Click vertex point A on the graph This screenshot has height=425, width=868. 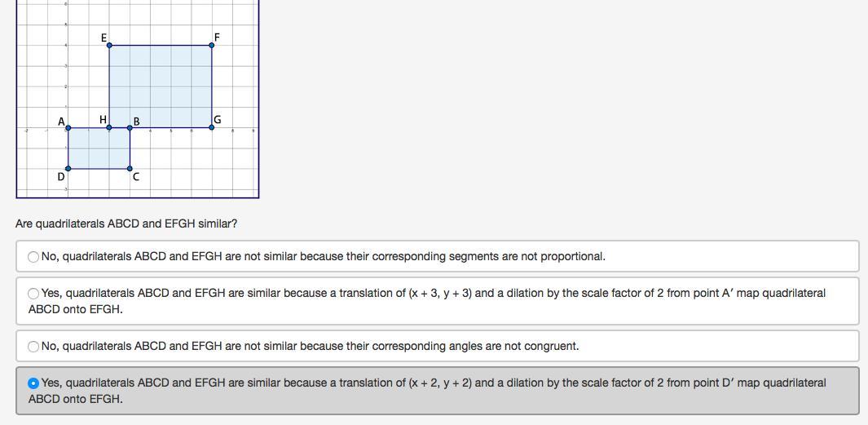pos(68,127)
